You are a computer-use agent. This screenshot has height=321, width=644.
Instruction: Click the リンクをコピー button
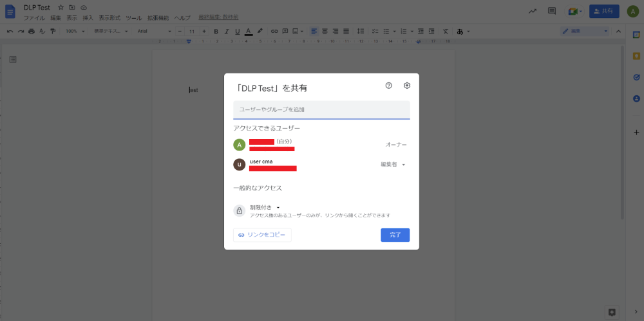[x=262, y=235]
